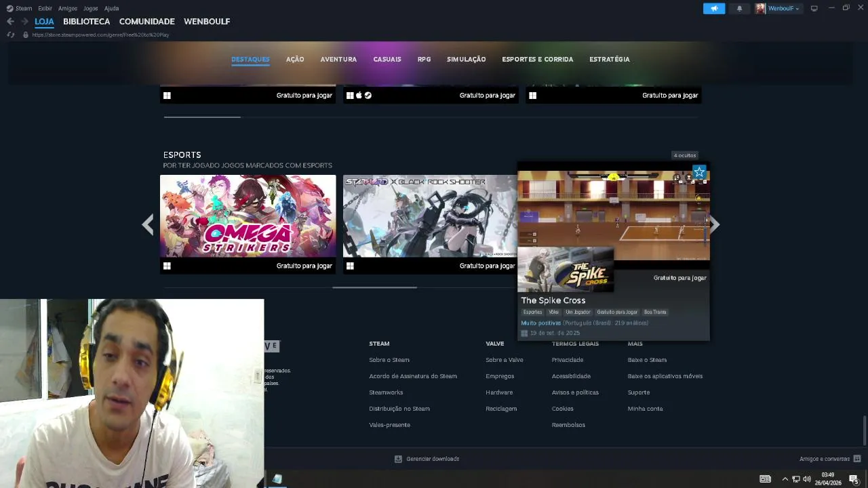868x488 pixels.
Task: Select the RPG category tab
Action: tap(424, 59)
